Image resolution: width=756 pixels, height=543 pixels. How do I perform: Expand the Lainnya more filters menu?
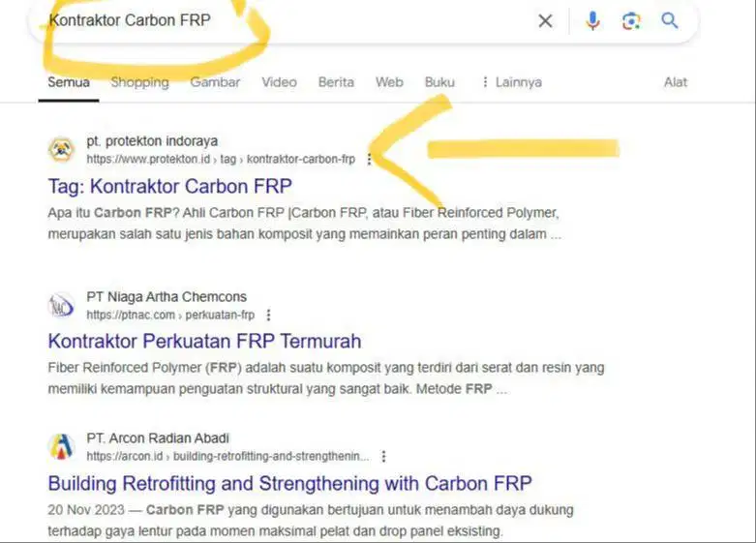(x=512, y=82)
